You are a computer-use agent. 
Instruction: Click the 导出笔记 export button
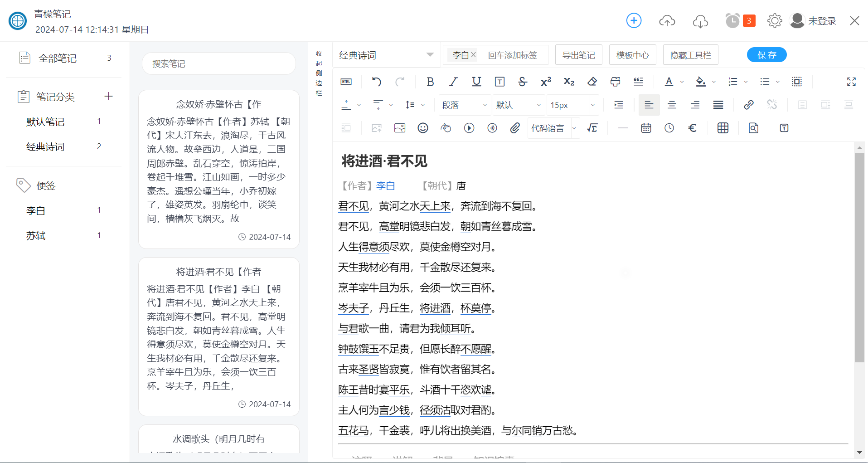[x=578, y=55]
